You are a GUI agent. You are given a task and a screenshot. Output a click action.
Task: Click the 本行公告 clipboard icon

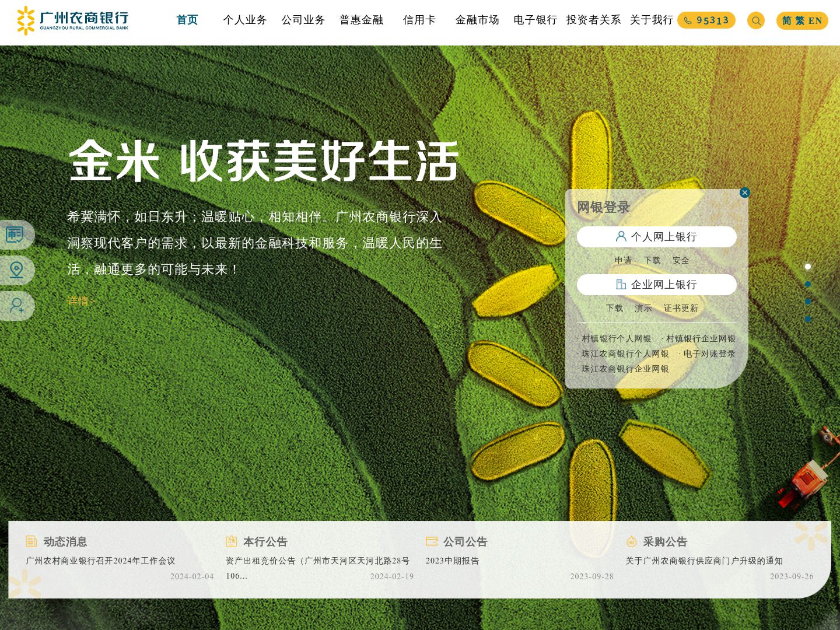(232, 541)
